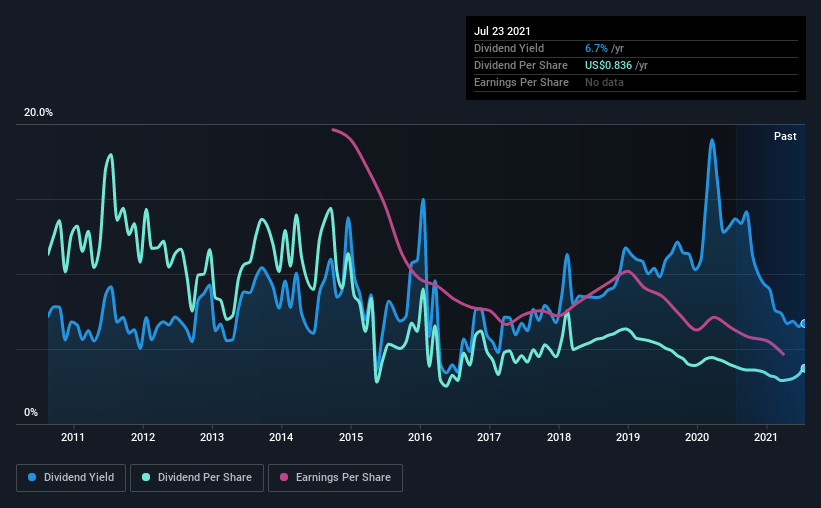Click the US$0.836 dividend per share value
The image size is (821, 508).
608,65
